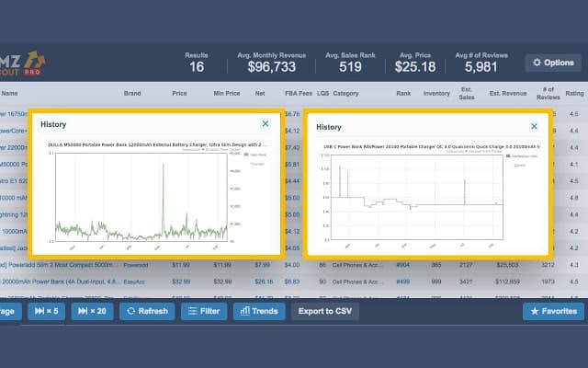This screenshot has width=588, height=368.
Task: Sort by the Min Price column header
Action: (x=227, y=93)
